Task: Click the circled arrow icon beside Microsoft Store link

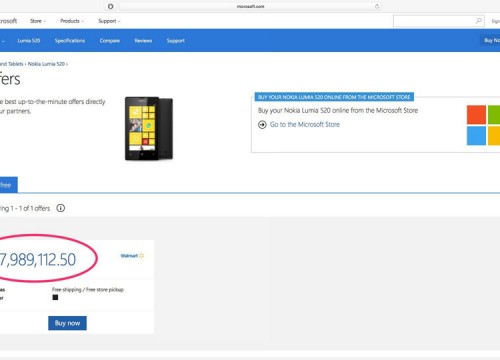Action: pos(262,125)
